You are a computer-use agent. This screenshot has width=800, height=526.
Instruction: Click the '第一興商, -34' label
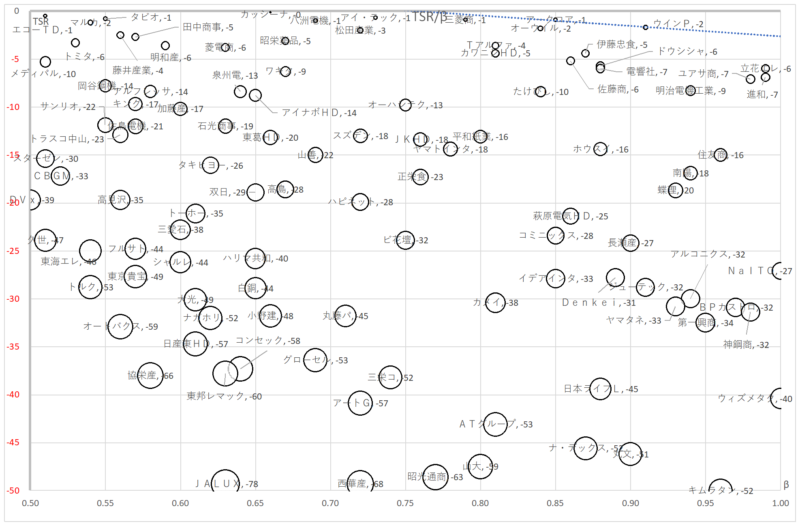point(706,323)
